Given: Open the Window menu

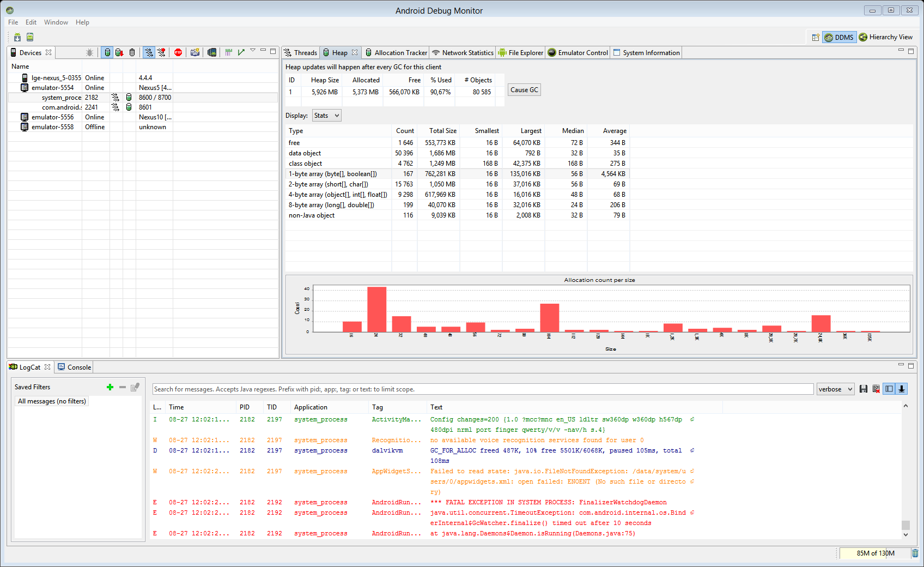Looking at the screenshot, I should click(x=56, y=22).
